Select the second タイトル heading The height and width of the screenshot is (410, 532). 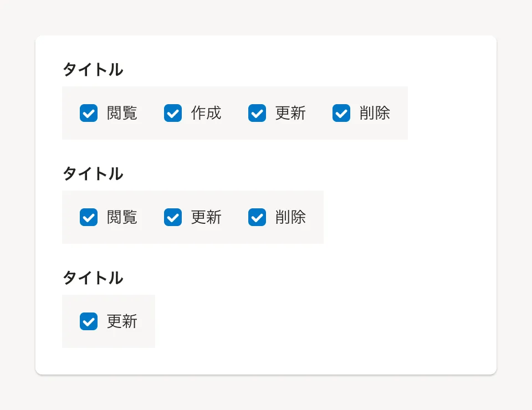point(93,174)
